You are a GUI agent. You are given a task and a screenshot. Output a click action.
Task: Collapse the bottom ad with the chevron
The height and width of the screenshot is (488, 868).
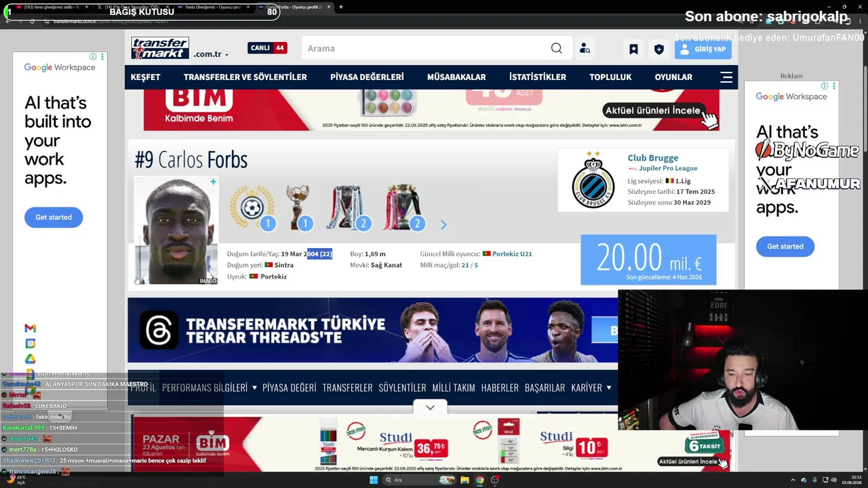pyautogui.click(x=430, y=407)
